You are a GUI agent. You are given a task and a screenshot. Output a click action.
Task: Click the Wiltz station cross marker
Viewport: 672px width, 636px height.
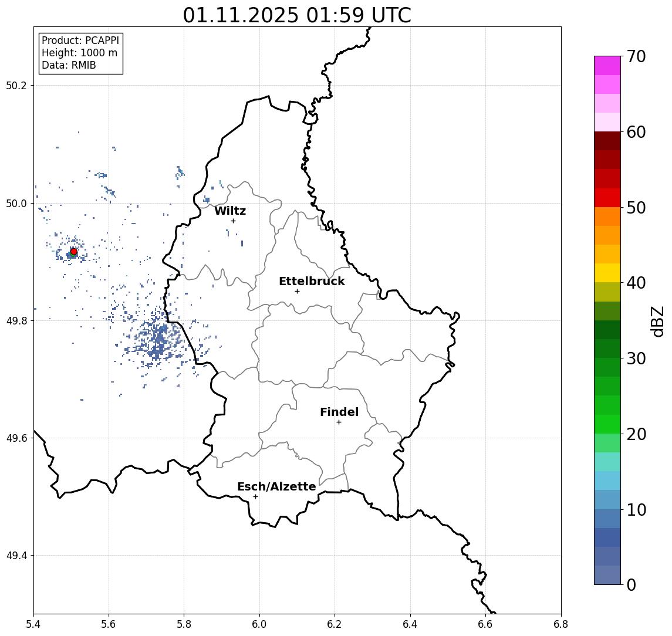point(233,221)
